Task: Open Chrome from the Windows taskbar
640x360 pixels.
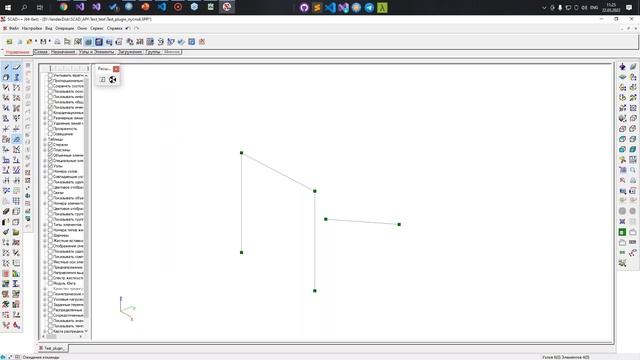Action: tap(64, 7)
